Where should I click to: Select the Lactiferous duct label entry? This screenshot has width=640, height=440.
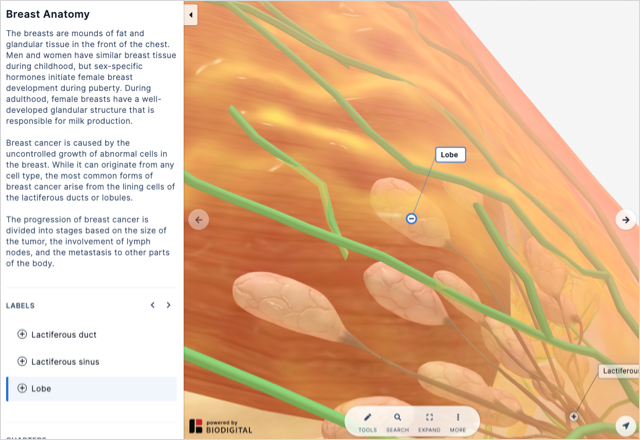[x=92, y=335]
